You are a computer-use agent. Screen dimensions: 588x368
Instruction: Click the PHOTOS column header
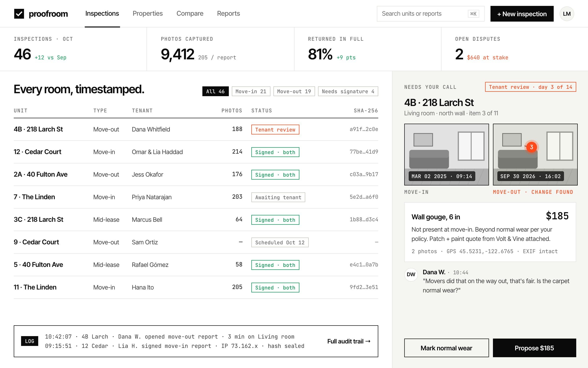pyautogui.click(x=232, y=111)
